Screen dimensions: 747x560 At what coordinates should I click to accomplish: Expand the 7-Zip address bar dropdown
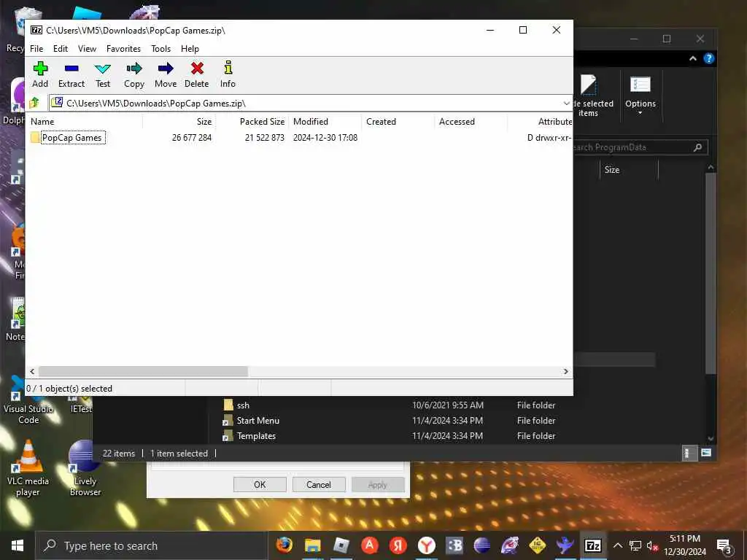pyautogui.click(x=566, y=103)
